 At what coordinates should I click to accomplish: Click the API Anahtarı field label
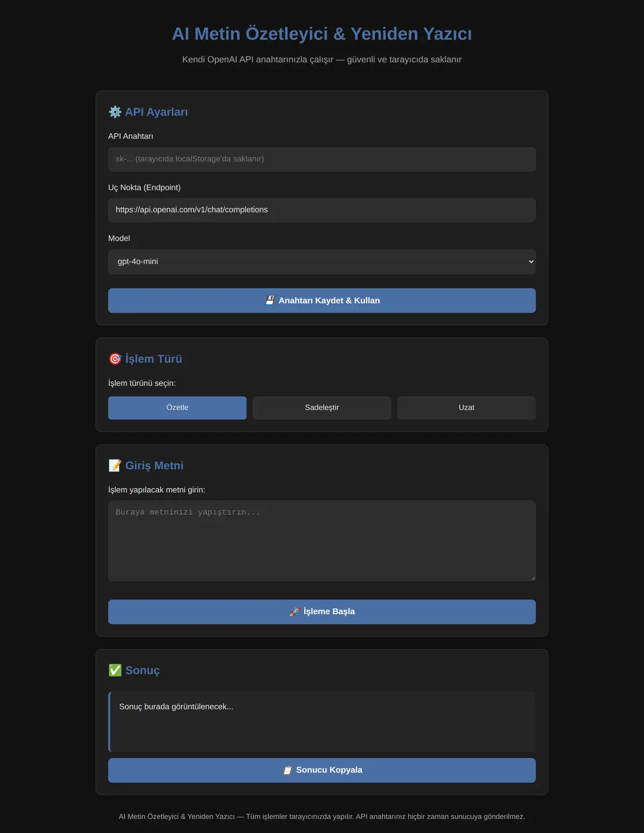(x=130, y=136)
